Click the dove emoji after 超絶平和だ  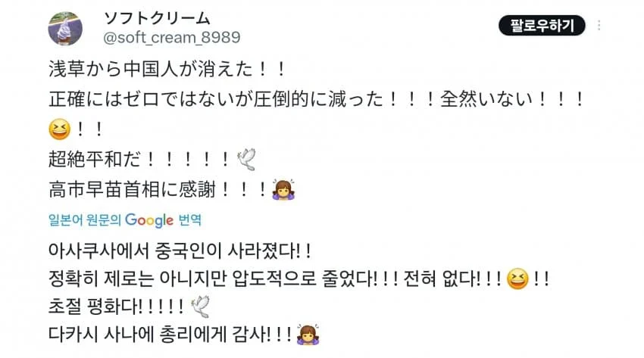pos(247,159)
